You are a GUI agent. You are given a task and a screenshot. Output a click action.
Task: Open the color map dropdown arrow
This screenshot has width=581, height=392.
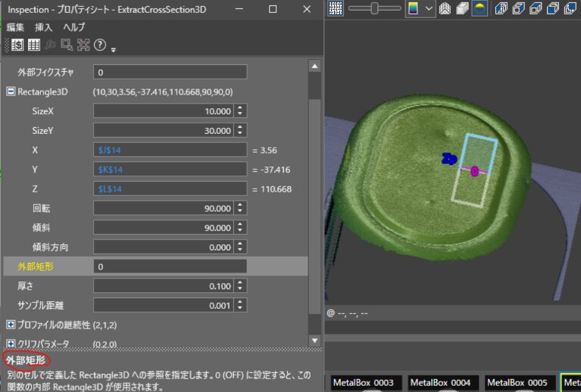(429, 8)
